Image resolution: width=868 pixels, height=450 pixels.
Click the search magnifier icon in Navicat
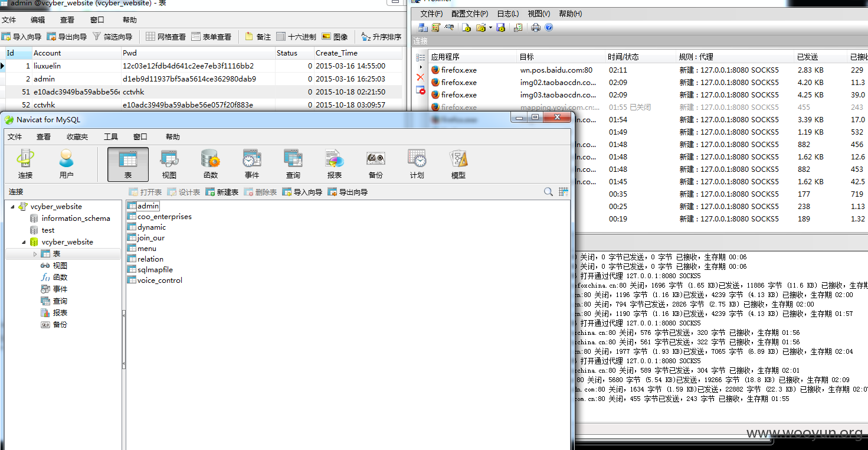548,192
